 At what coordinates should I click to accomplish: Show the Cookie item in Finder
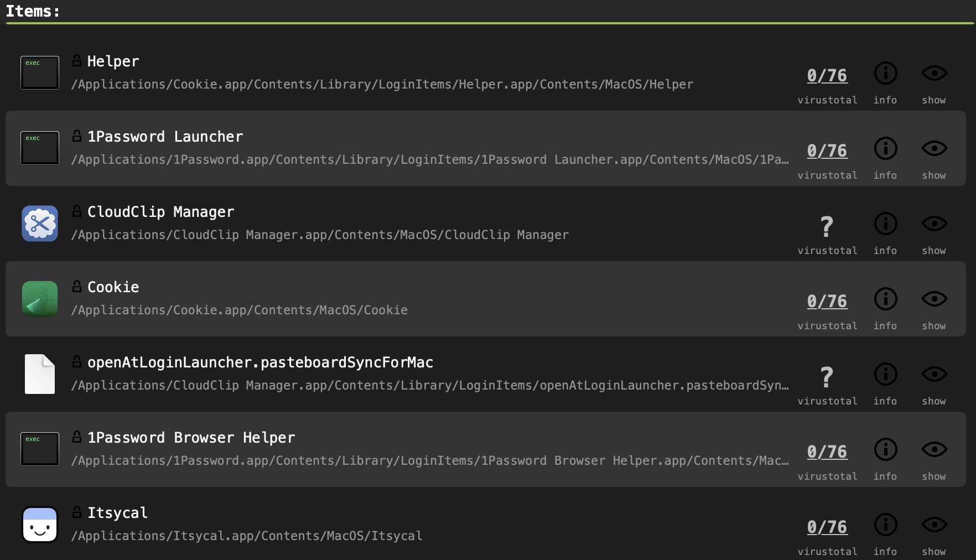934,299
